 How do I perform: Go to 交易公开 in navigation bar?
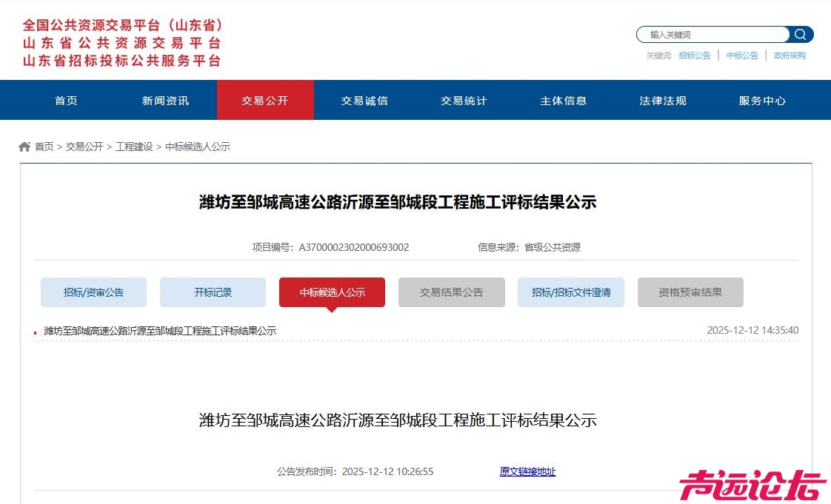[x=265, y=101]
